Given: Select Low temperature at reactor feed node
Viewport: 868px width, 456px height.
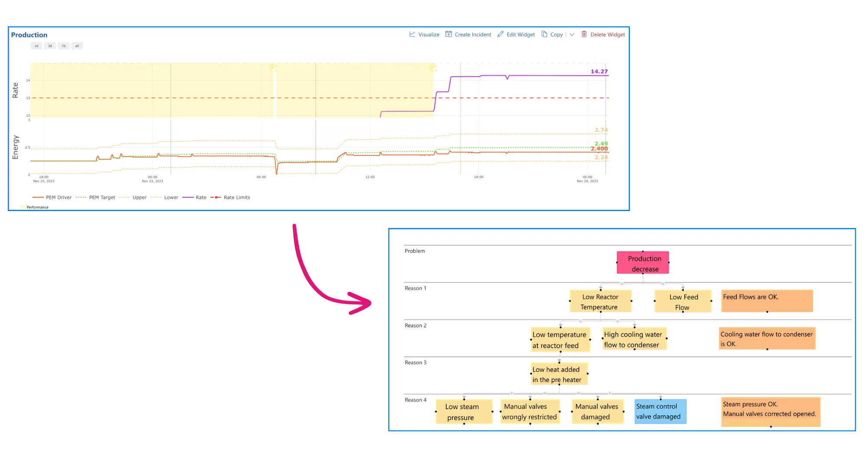Looking at the screenshot, I should 560,339.
